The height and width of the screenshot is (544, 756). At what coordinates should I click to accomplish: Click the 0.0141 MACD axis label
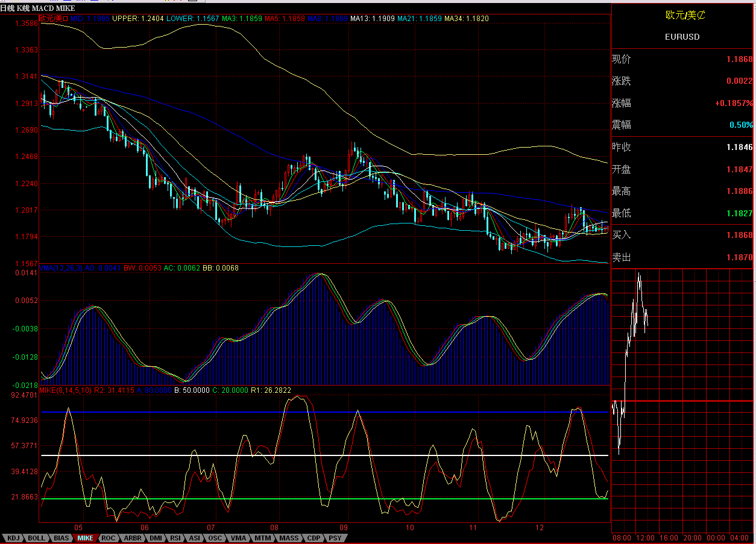tap(25, 273)
